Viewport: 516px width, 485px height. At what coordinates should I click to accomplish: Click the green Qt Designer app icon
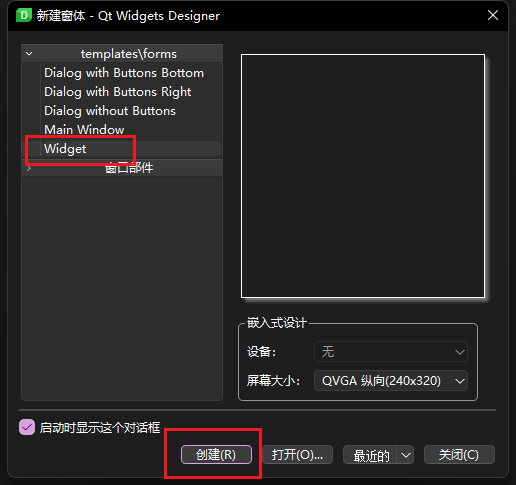[24, 15]
